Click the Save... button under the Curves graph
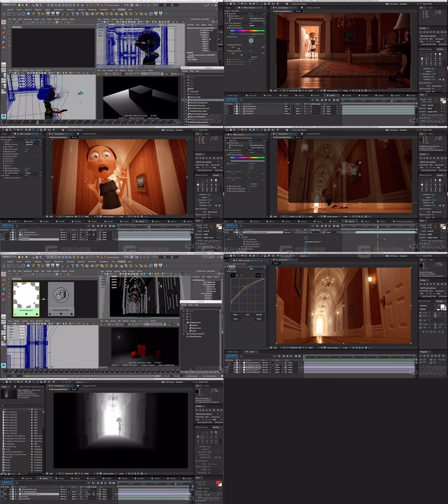The width and height of the screenshot is (448, 504). [x=236, y=319]
